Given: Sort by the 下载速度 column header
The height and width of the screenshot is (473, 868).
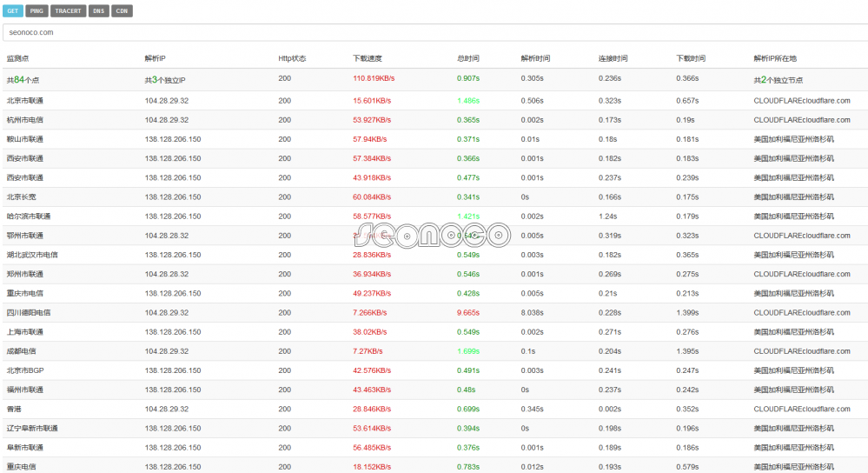Looking at the screenshot, I should click(x=367, y=58).
